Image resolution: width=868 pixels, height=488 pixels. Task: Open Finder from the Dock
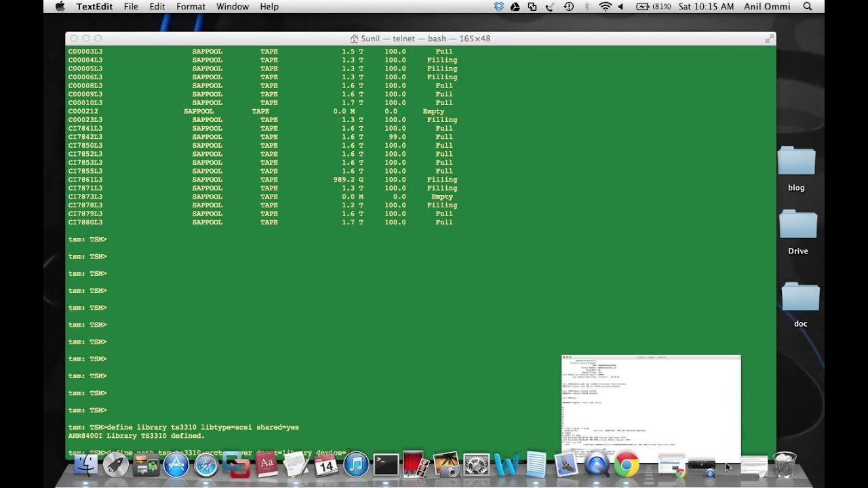86,465
